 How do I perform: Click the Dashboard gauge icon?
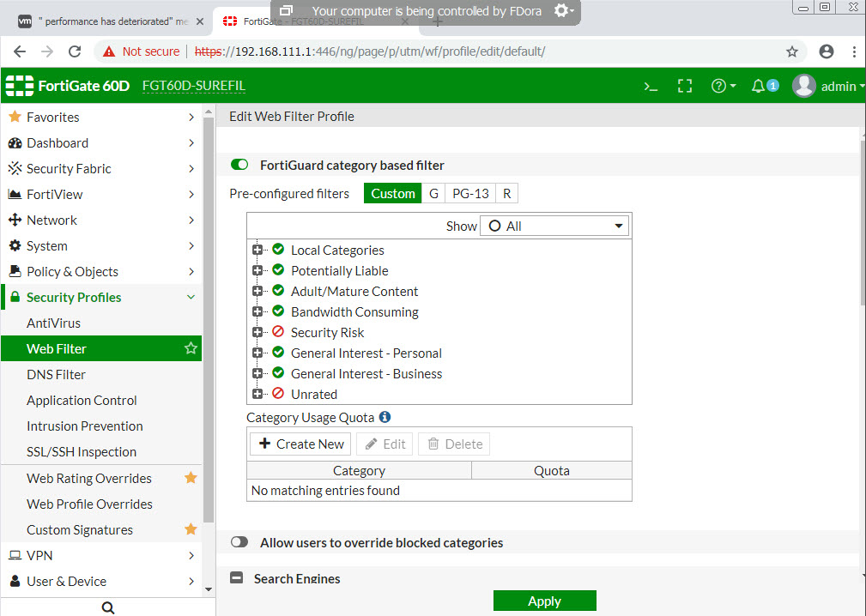click(15, 143)
